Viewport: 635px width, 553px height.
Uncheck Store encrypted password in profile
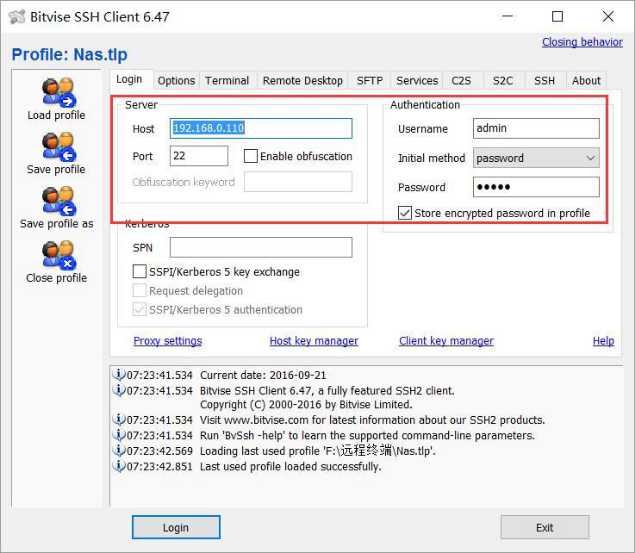pyautogui.click(x=405, y=213)
